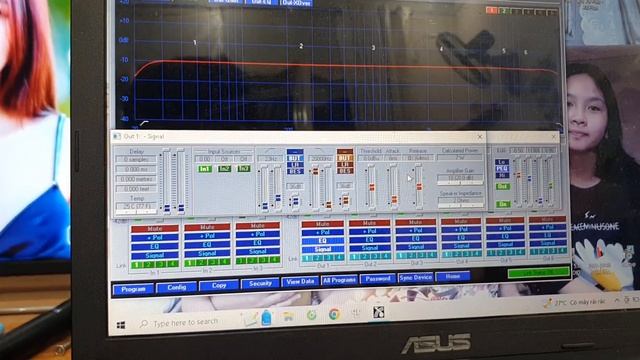Image resolution: width=640 pixels, height=360 pixels.
Task: Flip polarity on In 1 with +Pol
Action: [x=154, y=238]
